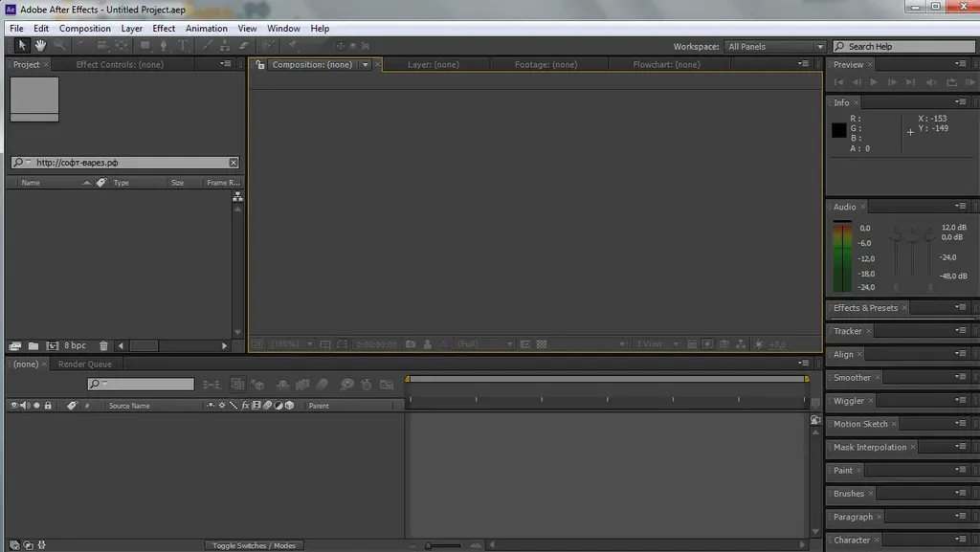This screenshot has width=980, height=552.
Task: Click the label tag column icon
Action: pyautogui.click(x=101, y=183)
